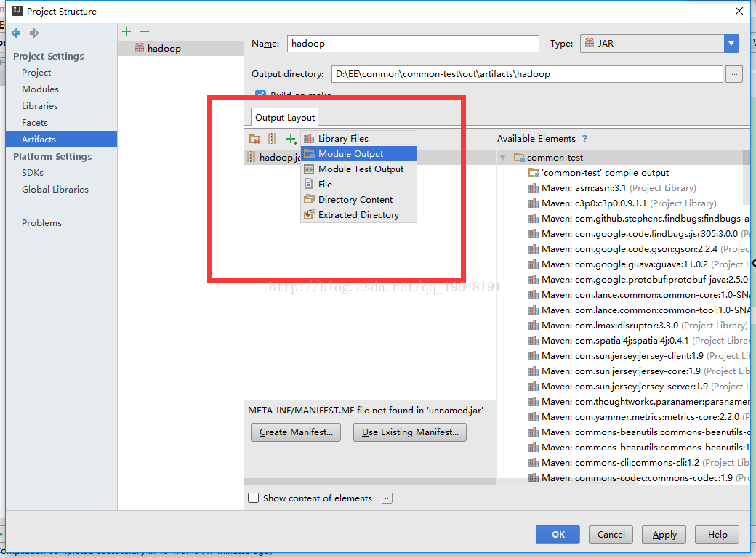Browse for output directory with ellipsis button

coord(733,74)
